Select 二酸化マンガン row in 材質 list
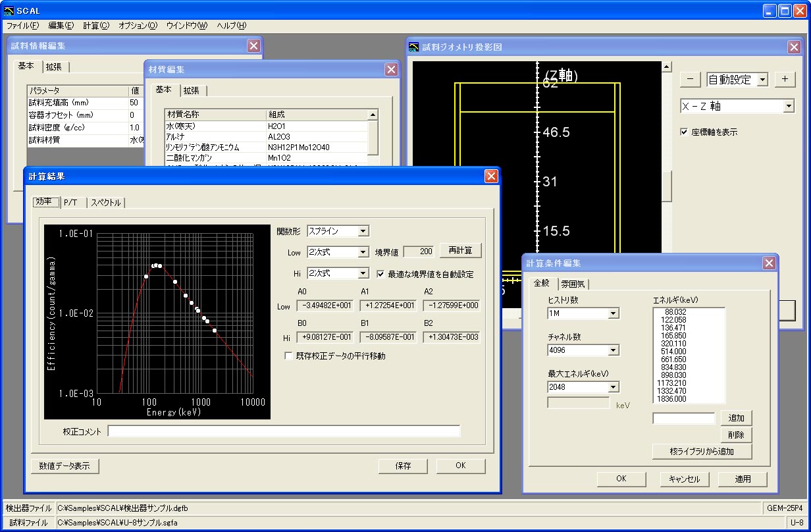Viewport: 811px width, 532px height. point(266,158)
